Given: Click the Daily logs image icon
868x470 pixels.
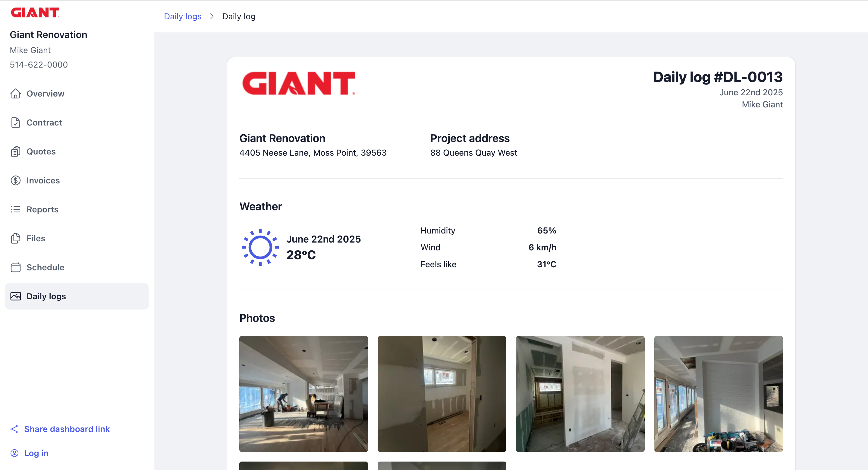Looking at the screenshot, I should pyautogui.click(x=15, y=296).
